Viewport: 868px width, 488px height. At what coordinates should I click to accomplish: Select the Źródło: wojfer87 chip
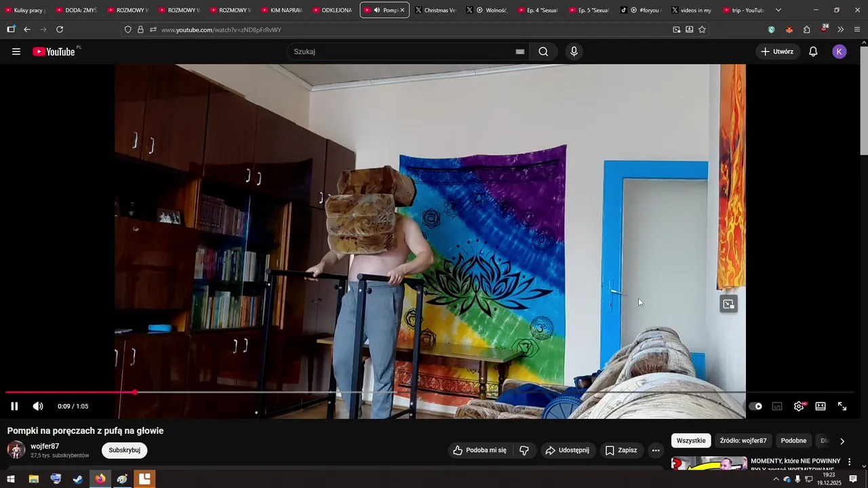pos(743,441)
